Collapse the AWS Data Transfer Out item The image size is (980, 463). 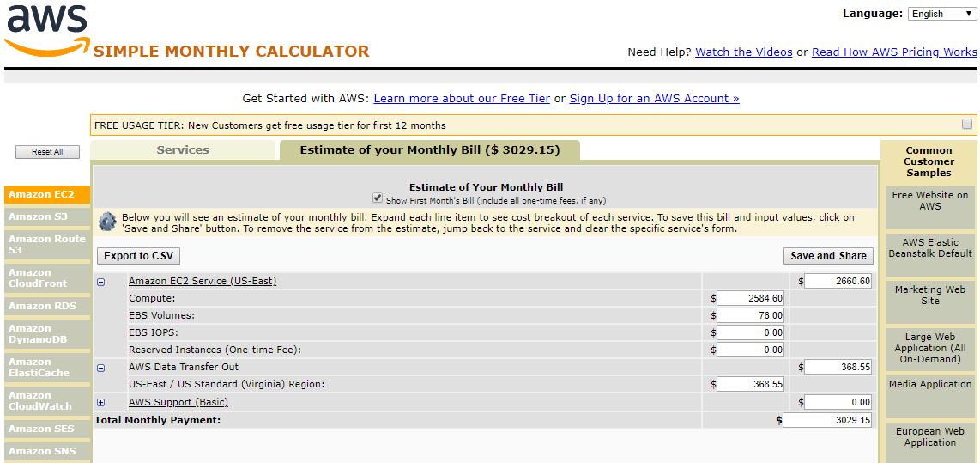point(101,368)
